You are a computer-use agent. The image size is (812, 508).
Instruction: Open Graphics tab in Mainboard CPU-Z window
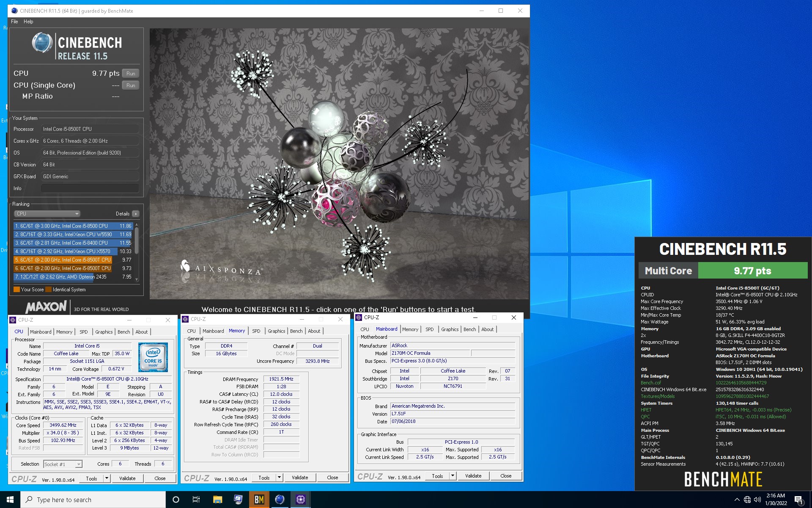[450, 329]
